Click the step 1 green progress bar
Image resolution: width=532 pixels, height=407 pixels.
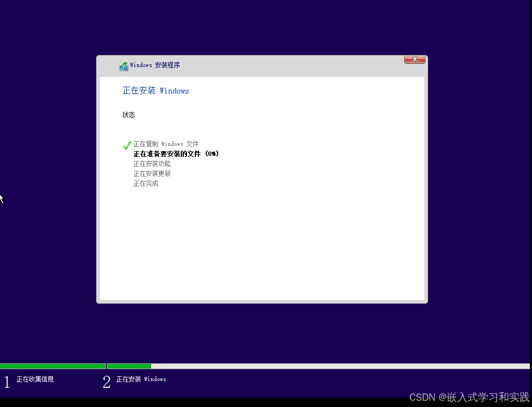[x=53, y=366]
